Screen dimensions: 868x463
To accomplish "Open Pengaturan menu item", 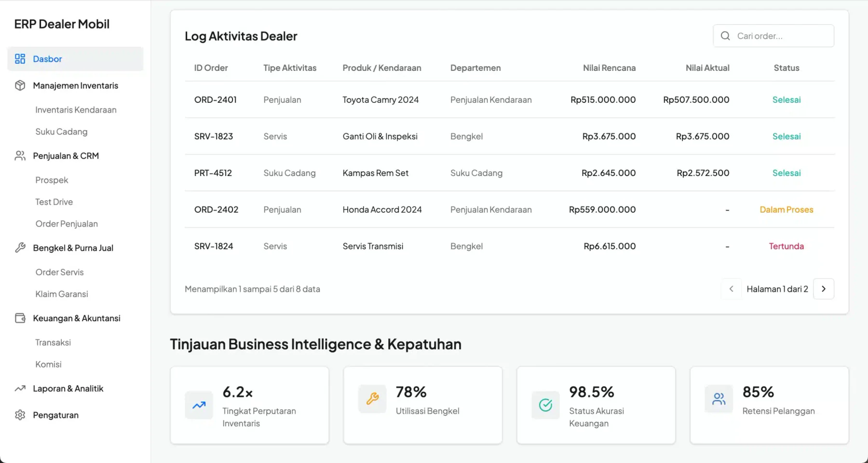I will tap(75, 415).
